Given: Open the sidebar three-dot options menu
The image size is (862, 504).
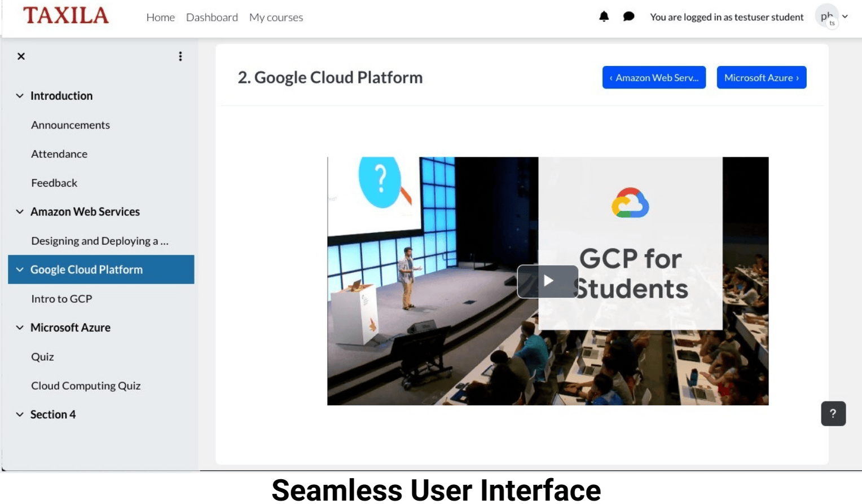Looking at the screenshot, I should point(181,56).
